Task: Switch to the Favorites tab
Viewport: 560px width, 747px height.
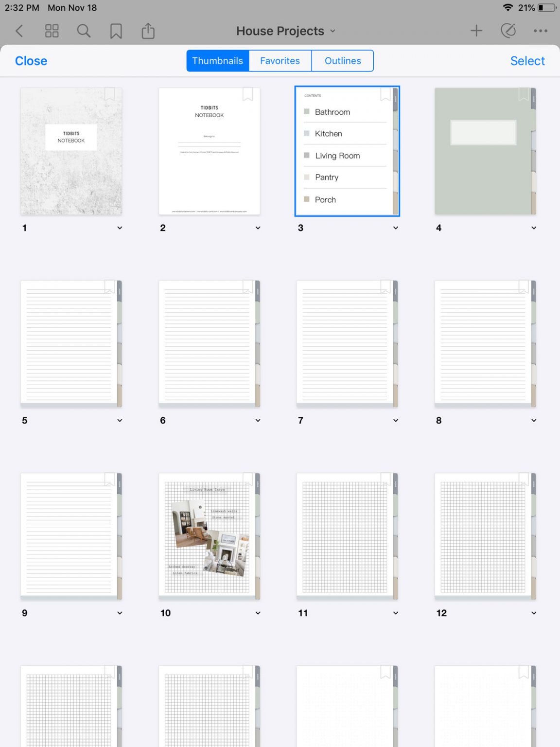Action: click(x=280, y=60)
